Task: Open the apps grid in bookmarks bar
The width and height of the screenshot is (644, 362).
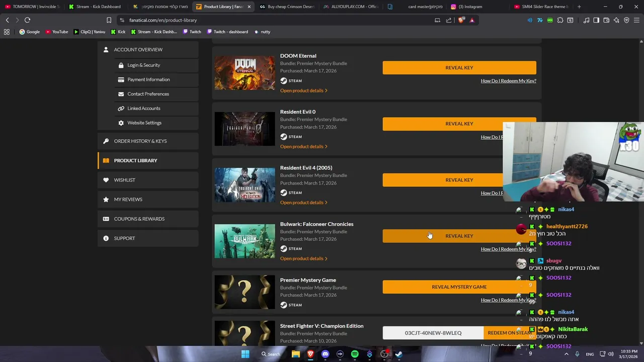Action: tap(7, 32)
